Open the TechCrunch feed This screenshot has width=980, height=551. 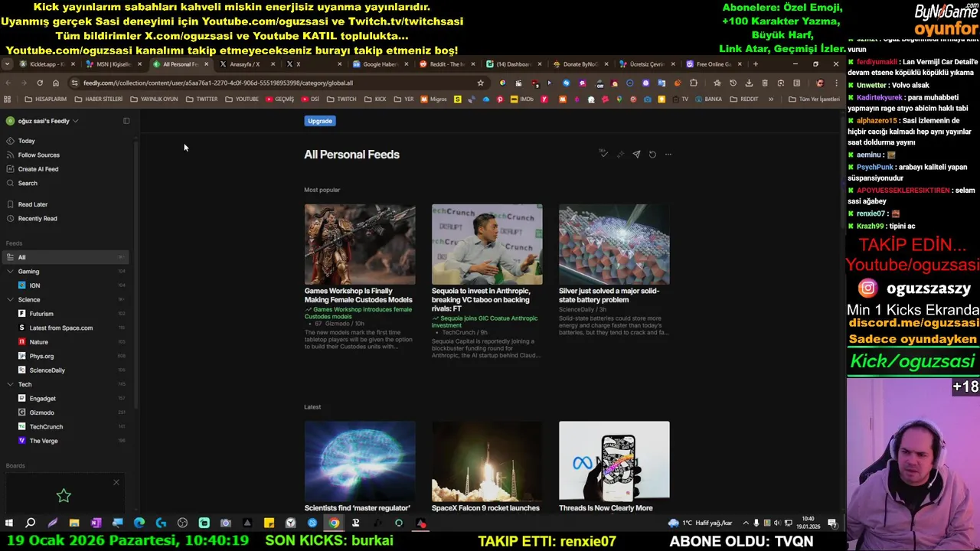point(46,427)
